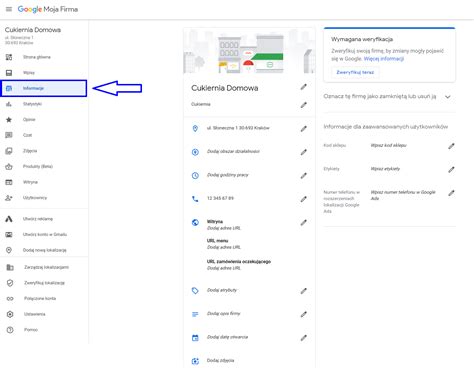Viewport: 474px width, 368px height.
Task: Edit Dodaj datę otwarcia with pencil
Action: point(303,338)
